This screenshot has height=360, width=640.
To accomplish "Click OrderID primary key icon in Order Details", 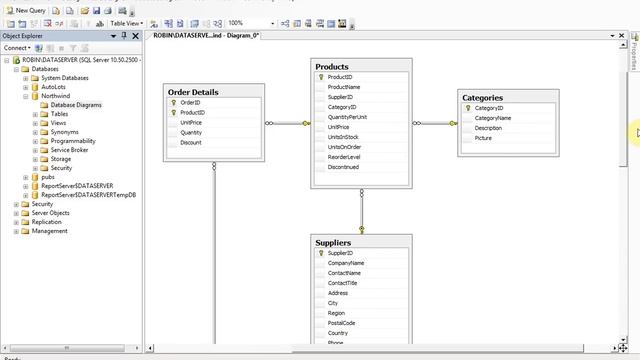I will [173, 102].
